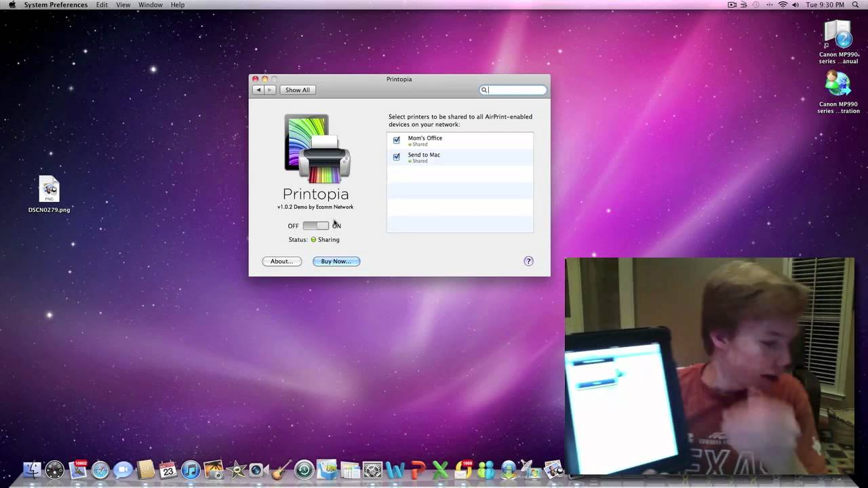The image size is (868, 488).
Task: Open Address Book in the dock
Action: (x=146, y=469)
